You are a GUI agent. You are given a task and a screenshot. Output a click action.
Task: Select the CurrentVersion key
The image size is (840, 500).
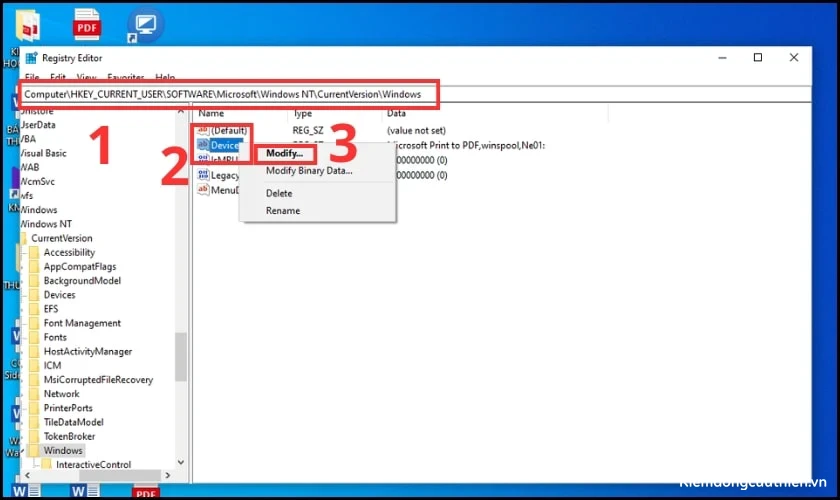click(62, 238)
